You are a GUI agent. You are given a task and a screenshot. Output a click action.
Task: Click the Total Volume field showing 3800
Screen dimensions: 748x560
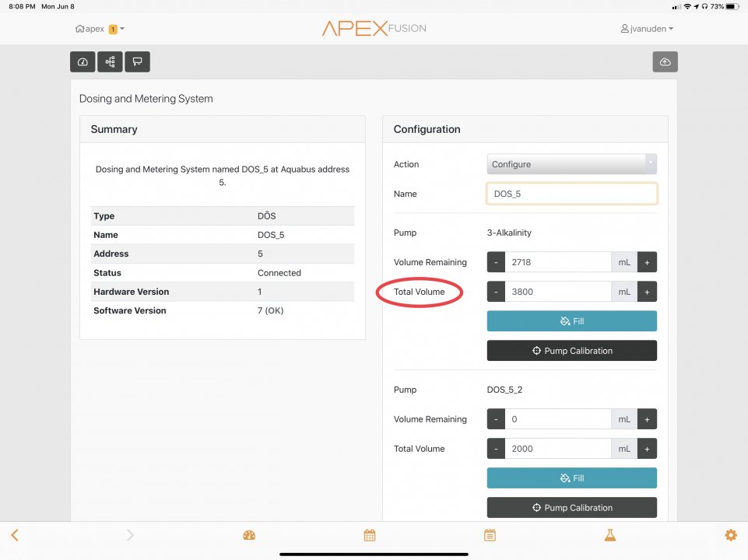click(x=558, y=292)
